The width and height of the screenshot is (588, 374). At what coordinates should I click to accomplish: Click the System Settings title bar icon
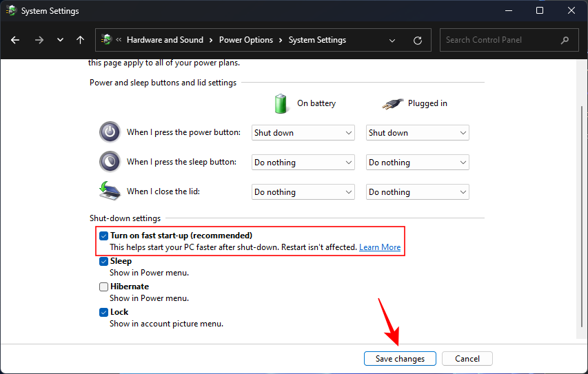[x=11, y=10]
